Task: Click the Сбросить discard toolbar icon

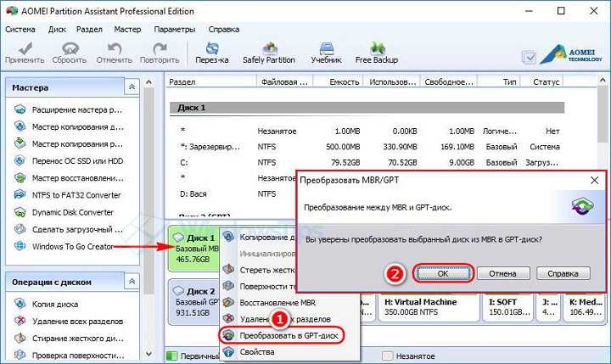Action: [x=70, y=53]
